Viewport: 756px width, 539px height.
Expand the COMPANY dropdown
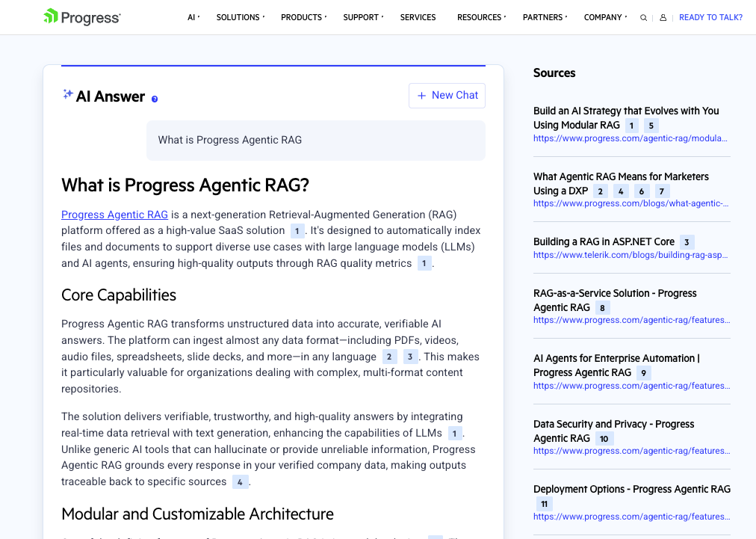601,17
